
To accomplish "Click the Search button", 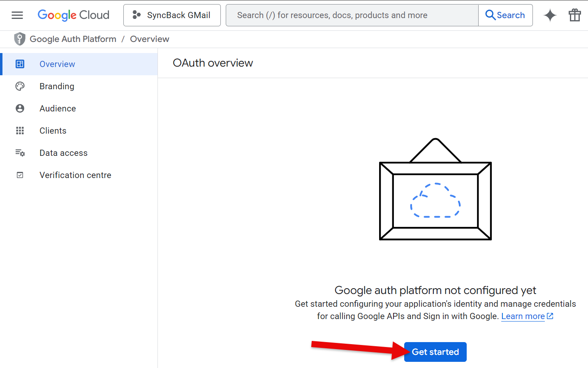I will pos(505,15).
